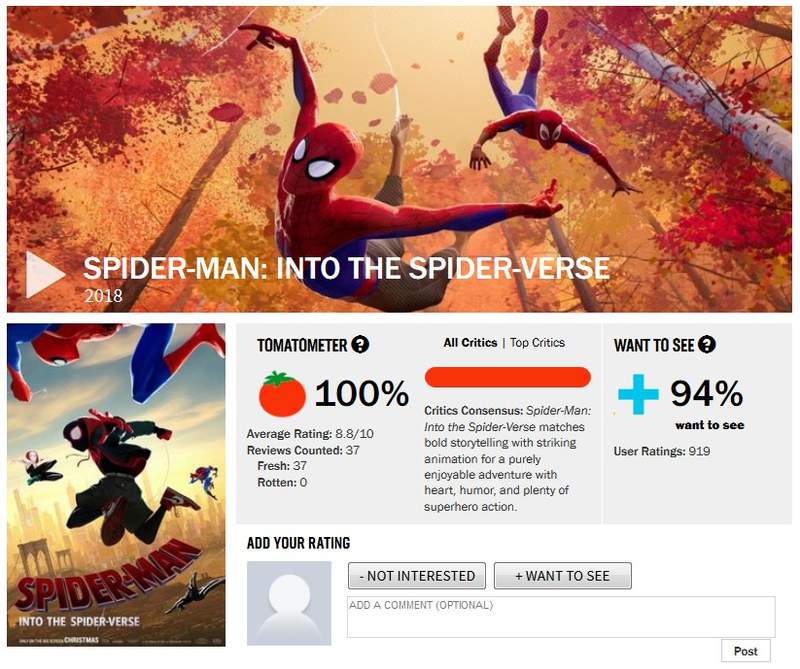
Task: Click the red fresh tomato icon
Action: (282, 395)
